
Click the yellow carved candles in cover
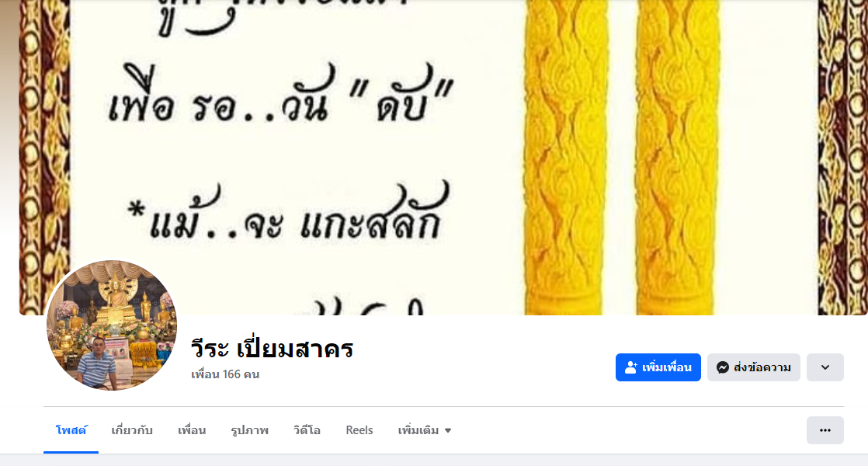(622, 158)
